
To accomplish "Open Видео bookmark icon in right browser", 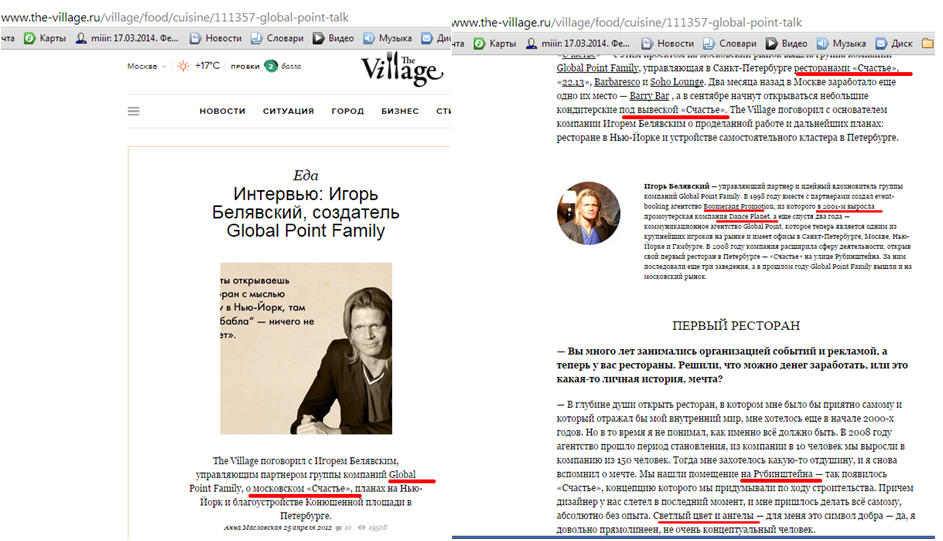I will click(x=772, y=43).
